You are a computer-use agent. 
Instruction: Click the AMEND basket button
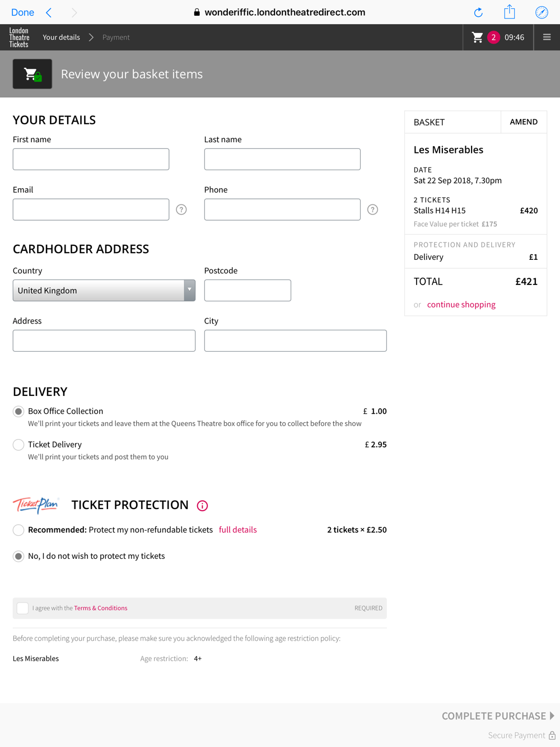(524, 122)
